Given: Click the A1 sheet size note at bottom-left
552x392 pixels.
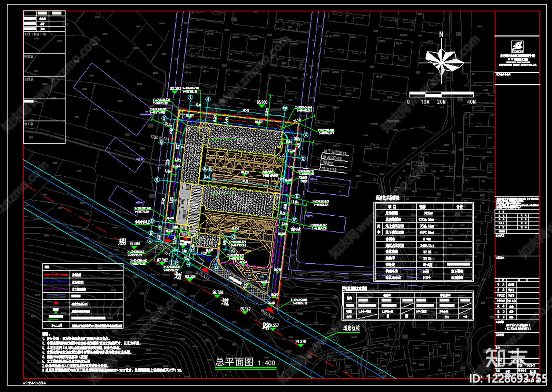Looking at the screenshot, I should 34,383.
